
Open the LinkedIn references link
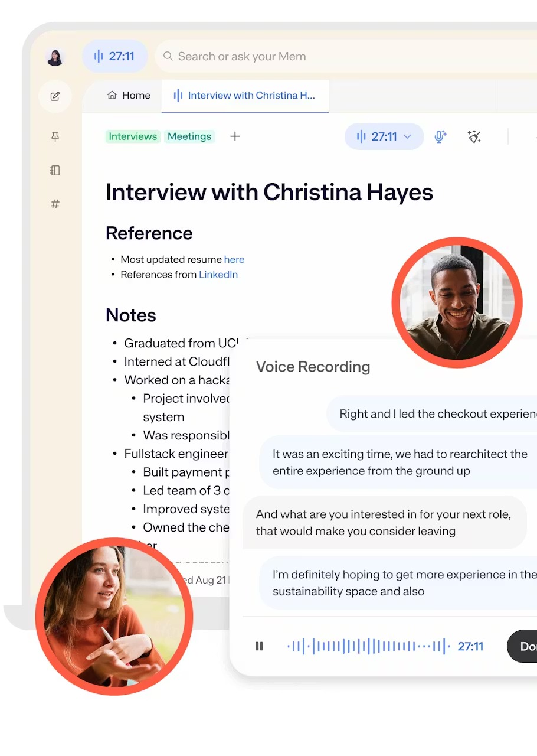coord(218,275)
